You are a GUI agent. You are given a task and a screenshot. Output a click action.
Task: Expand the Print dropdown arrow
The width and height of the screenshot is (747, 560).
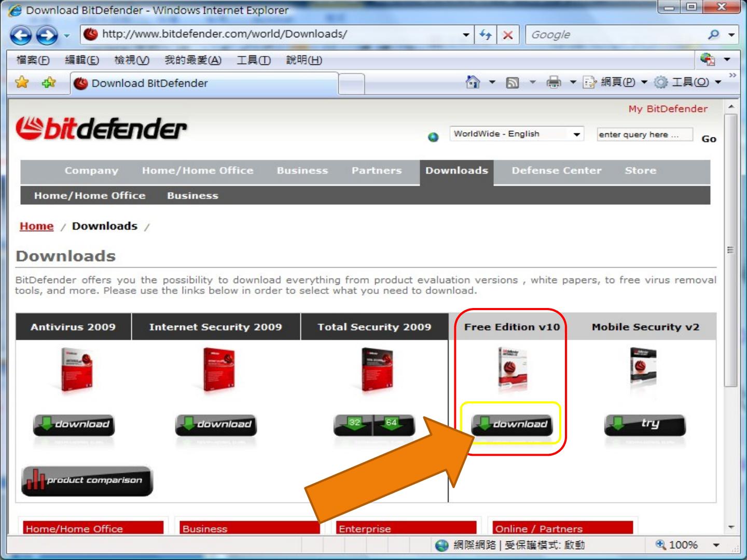(x=573, y=82)
